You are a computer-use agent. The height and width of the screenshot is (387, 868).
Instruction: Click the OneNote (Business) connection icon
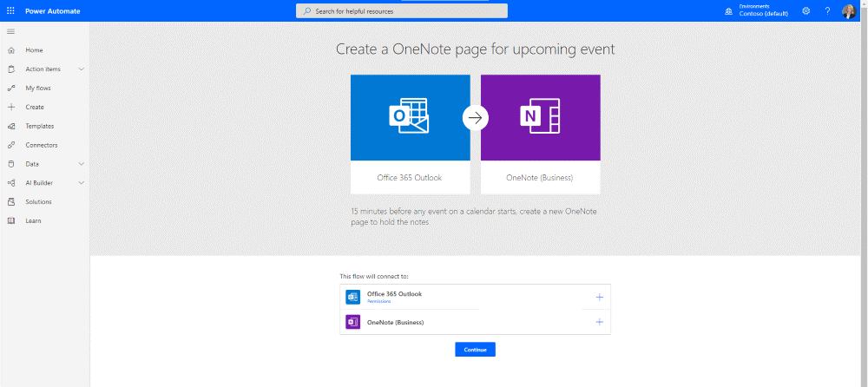[352, 322]
